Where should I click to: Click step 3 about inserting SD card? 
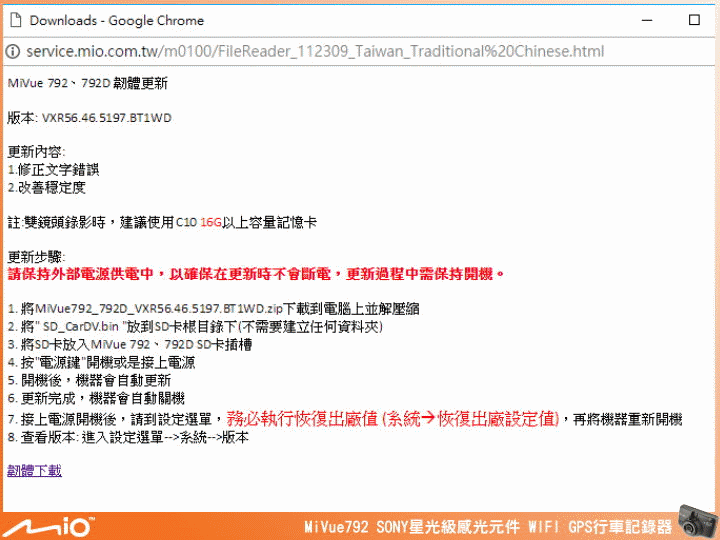coord(130,344)
